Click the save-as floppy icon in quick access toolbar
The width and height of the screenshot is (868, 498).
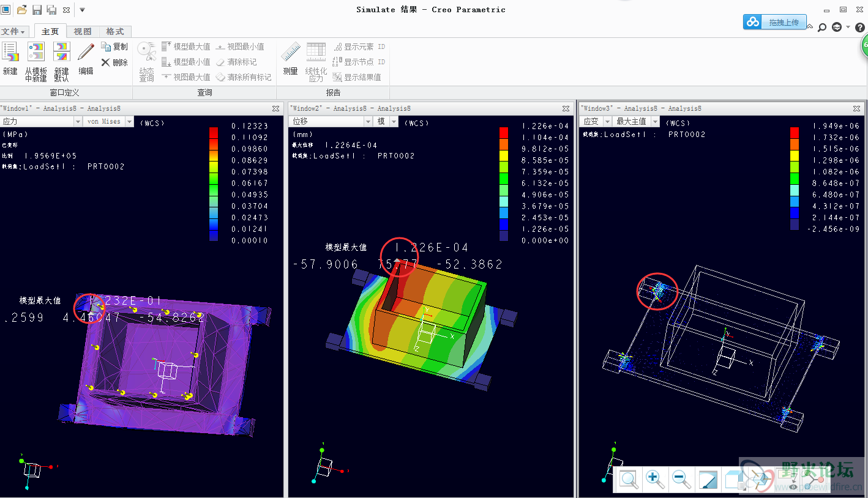(51, 9)
